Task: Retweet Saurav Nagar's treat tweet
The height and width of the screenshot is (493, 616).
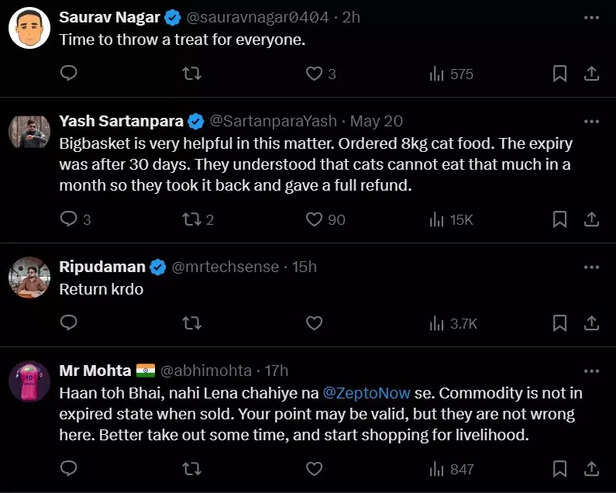Action: pyautogui.click(x=191, y=73)
